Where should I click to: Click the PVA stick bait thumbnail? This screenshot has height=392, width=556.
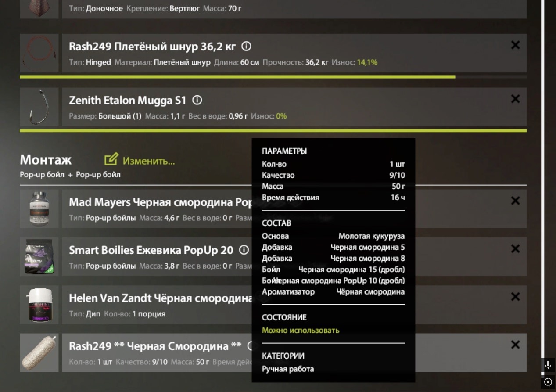(x=39, y=353)
